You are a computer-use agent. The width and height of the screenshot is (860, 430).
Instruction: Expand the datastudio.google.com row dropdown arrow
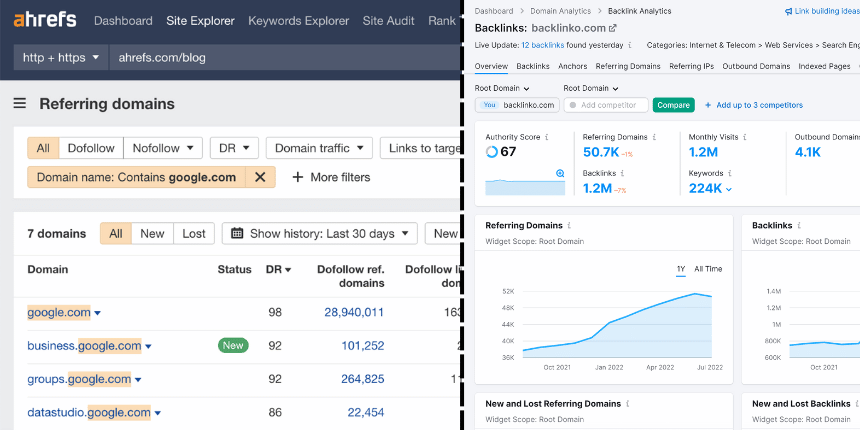[157, 413]
